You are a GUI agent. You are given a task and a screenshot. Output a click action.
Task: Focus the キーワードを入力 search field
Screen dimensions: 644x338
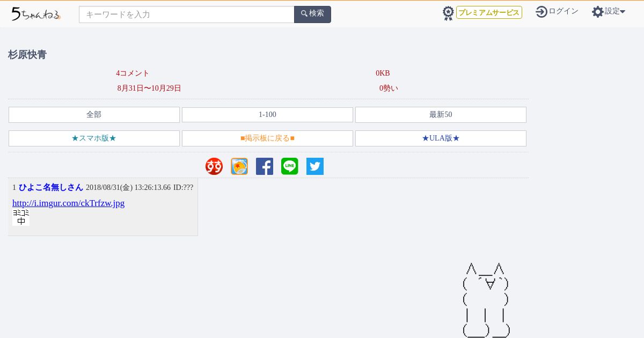coord(187,14)
